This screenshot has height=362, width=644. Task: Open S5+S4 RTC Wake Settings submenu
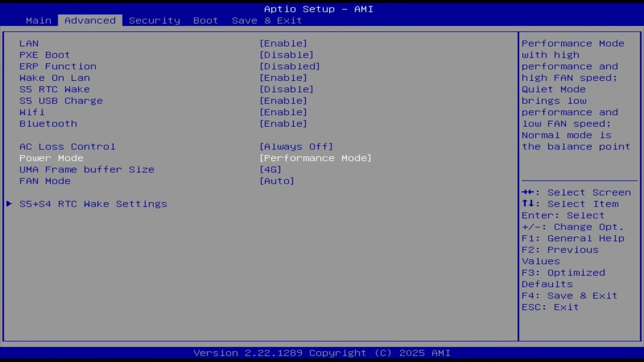point(93,204)
